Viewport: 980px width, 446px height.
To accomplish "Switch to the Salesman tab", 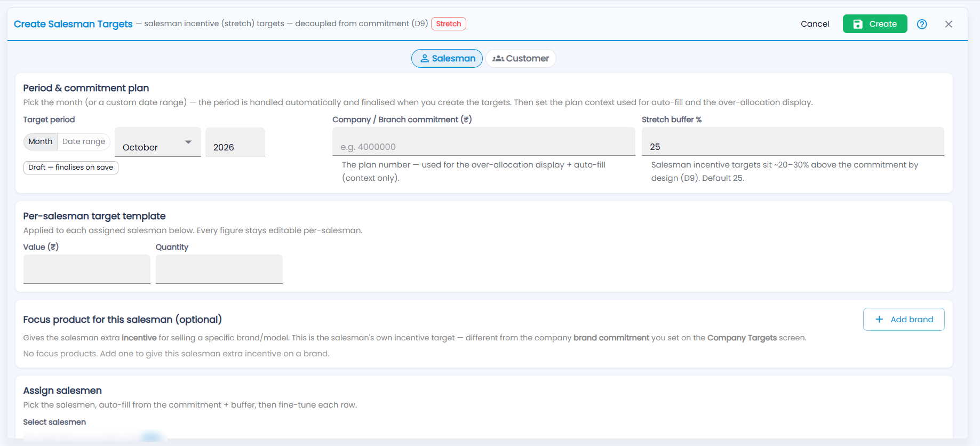I will point(447,58).
